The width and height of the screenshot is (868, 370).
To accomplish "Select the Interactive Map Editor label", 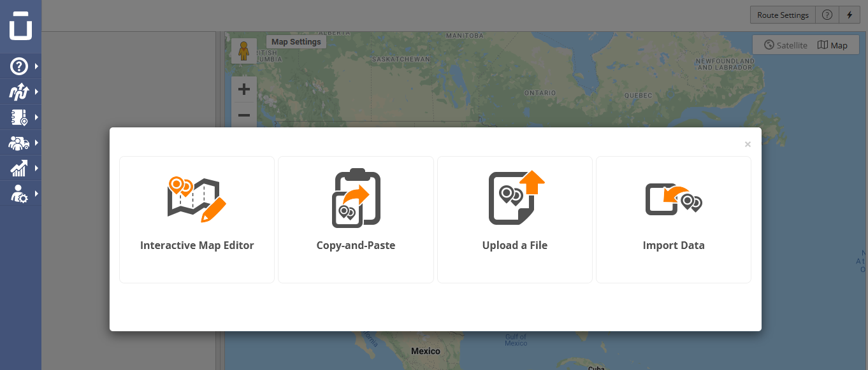I will pos(197,245).
